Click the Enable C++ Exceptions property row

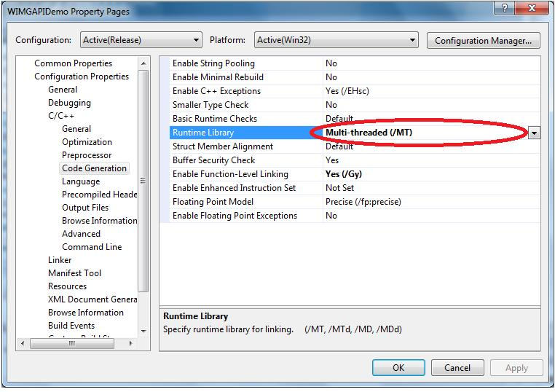point(216,91)
